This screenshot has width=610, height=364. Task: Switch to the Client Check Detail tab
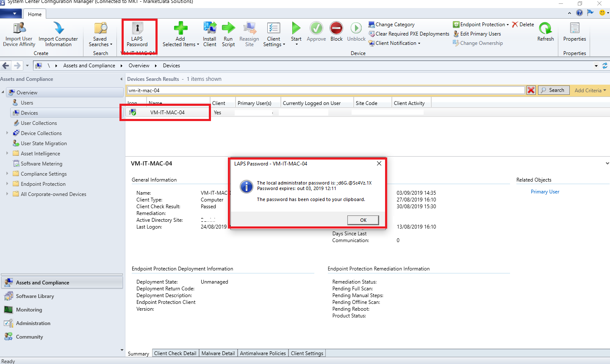coord(175,353)
